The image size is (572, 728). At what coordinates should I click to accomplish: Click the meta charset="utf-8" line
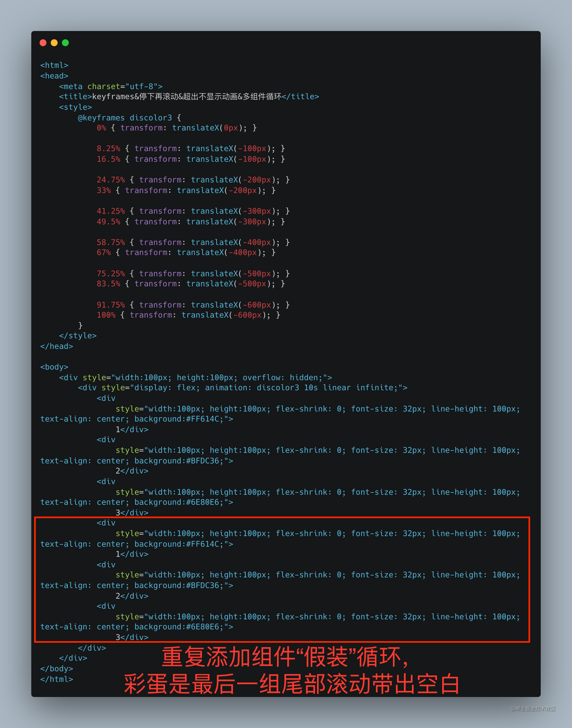point(111,86)
